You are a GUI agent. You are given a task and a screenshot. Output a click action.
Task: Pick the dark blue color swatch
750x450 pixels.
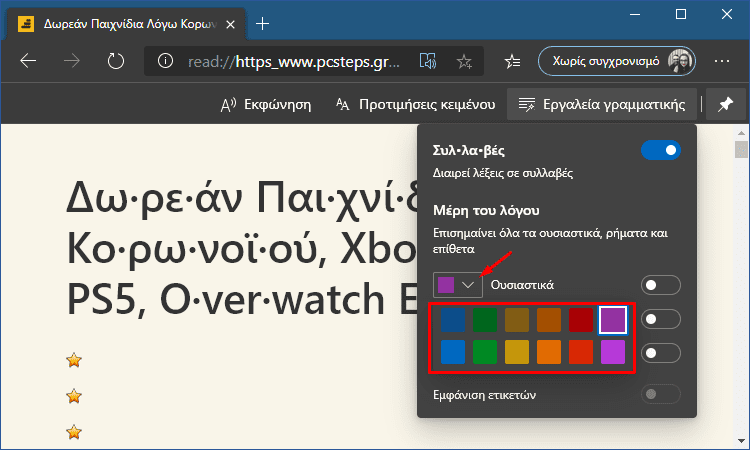[x=452, y=320]
